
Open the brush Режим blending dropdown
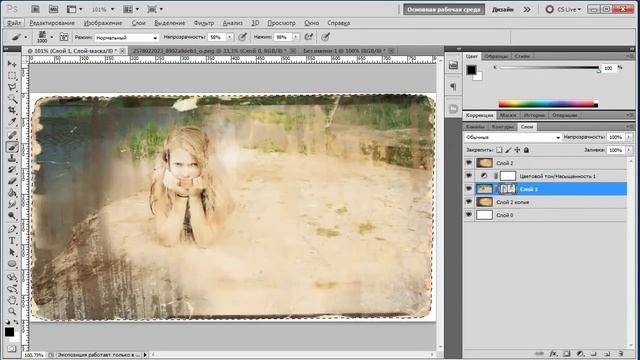point(127,38)
